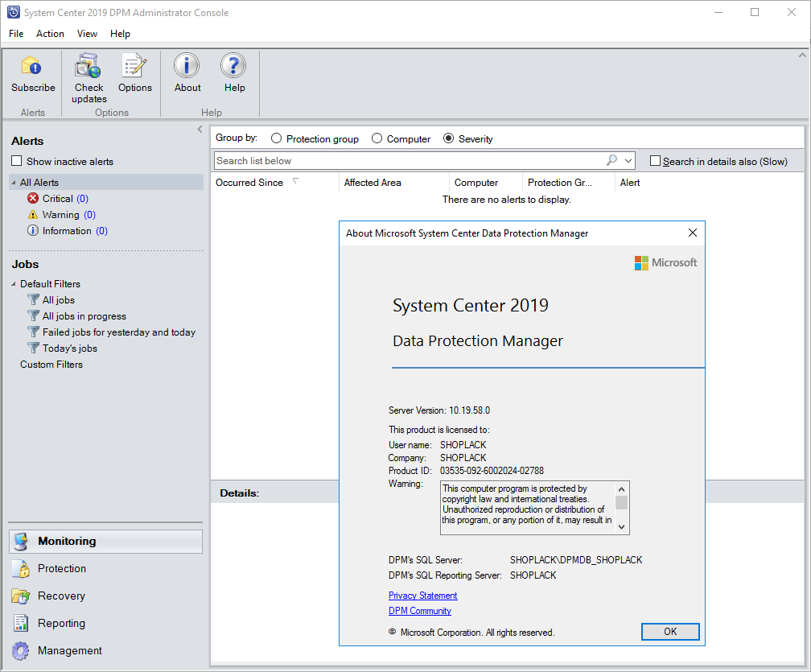
Task: Open the Management gear icon
Action: click(21, 651)
